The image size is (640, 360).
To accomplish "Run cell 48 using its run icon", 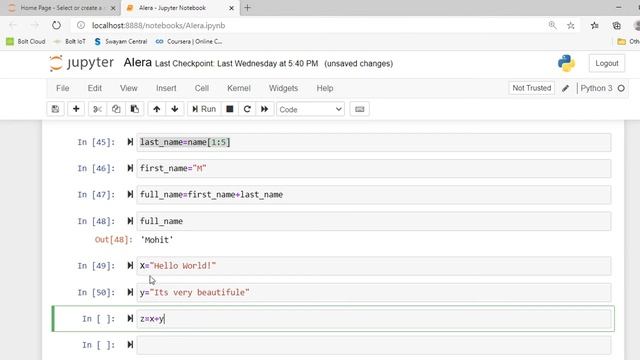I will click(x=130, y=221).
